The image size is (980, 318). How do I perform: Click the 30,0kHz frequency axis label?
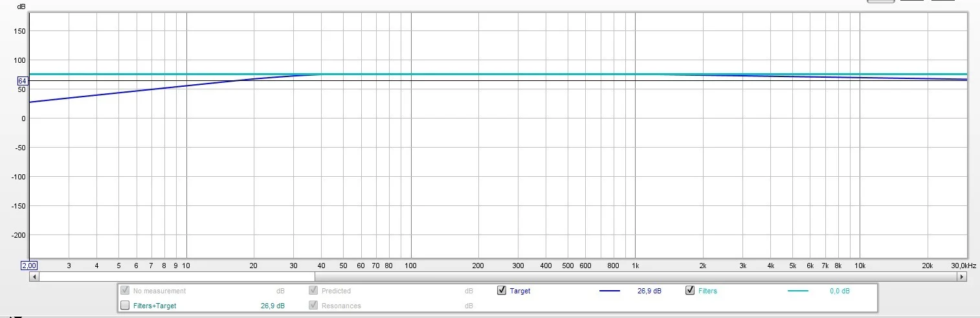(x=963, y=266)
